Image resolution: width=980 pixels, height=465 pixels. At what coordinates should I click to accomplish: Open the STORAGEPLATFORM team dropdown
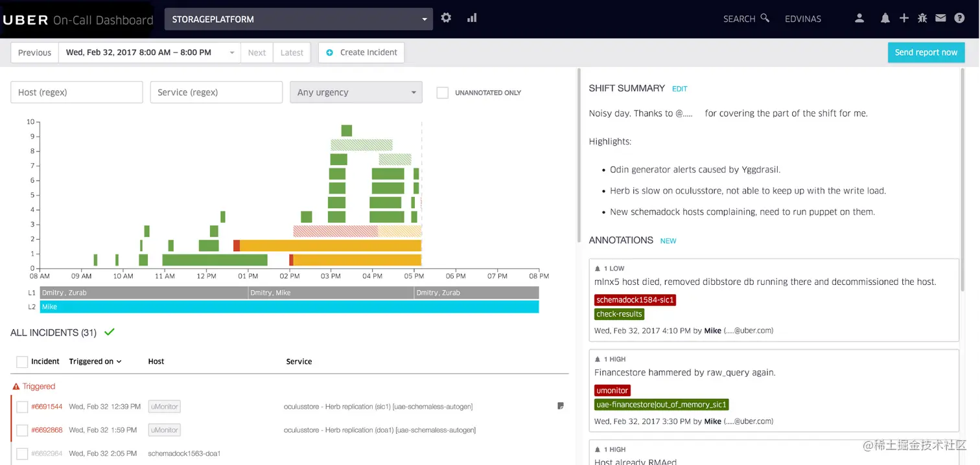299,19
